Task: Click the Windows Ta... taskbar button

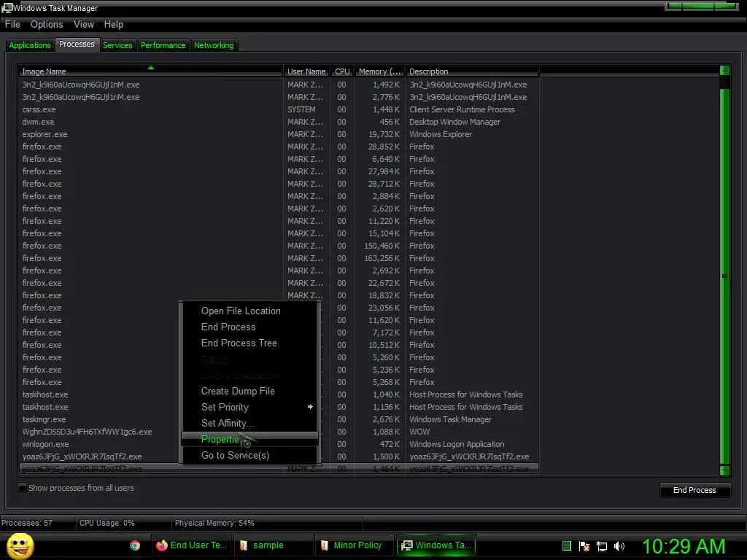Action: tap(436, 545)
